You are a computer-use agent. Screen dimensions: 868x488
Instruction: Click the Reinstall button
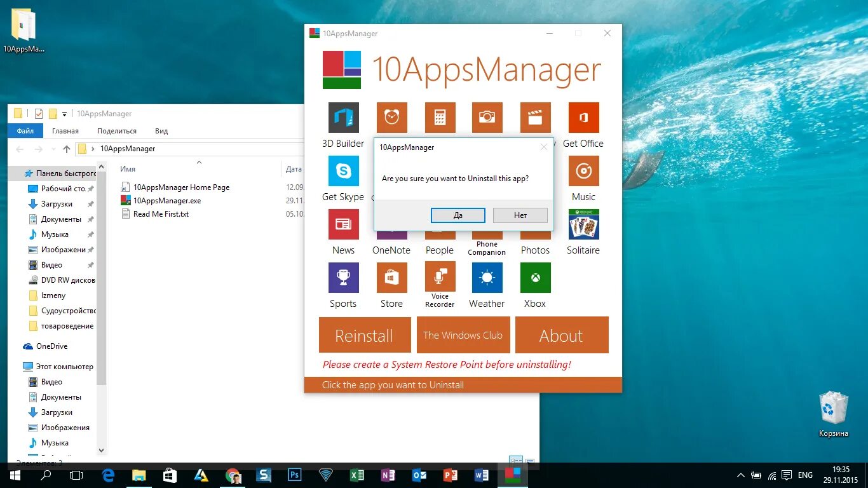365,335
